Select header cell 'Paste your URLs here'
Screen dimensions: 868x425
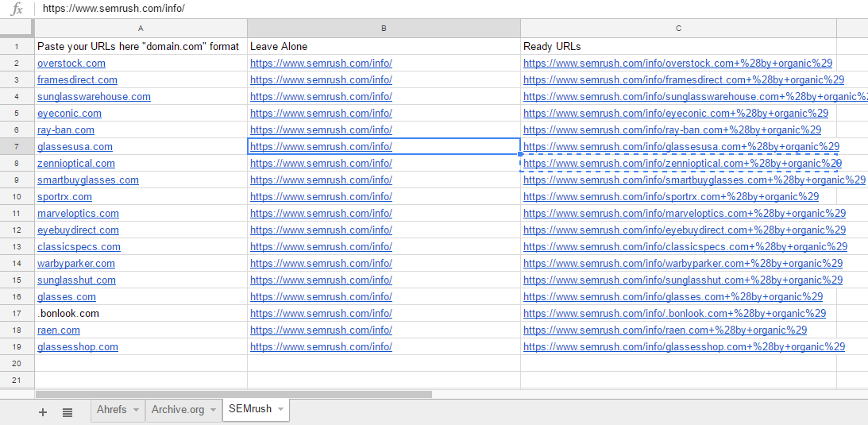[x=141, y=47]
